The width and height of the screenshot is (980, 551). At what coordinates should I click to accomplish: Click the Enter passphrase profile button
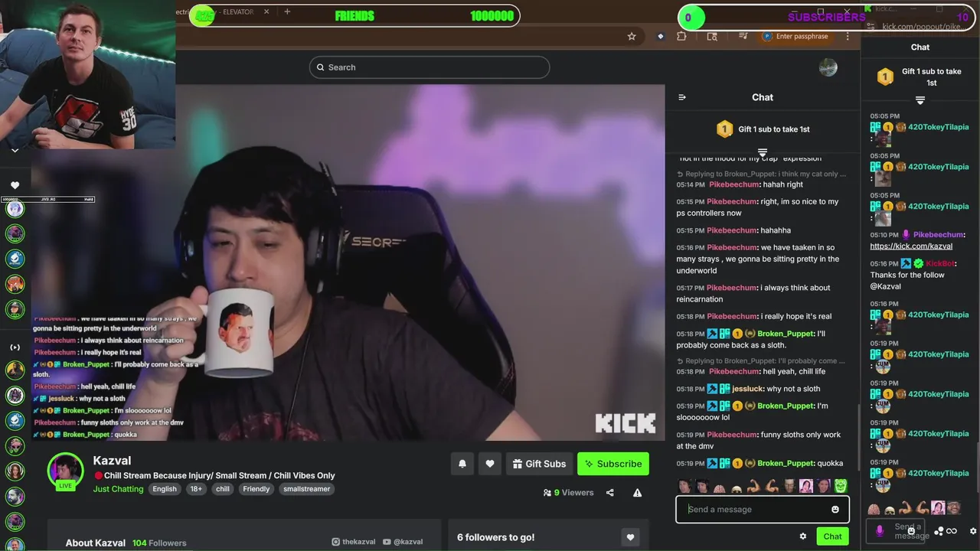coord(795,36)
